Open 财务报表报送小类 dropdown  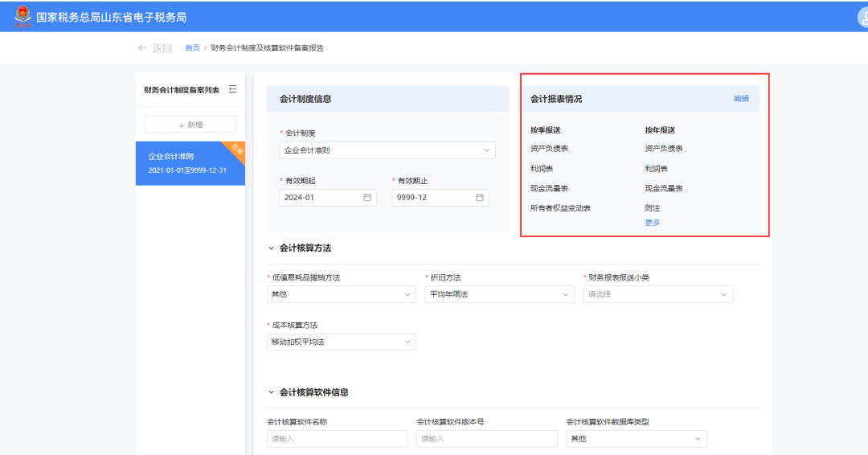coord(658,294)
